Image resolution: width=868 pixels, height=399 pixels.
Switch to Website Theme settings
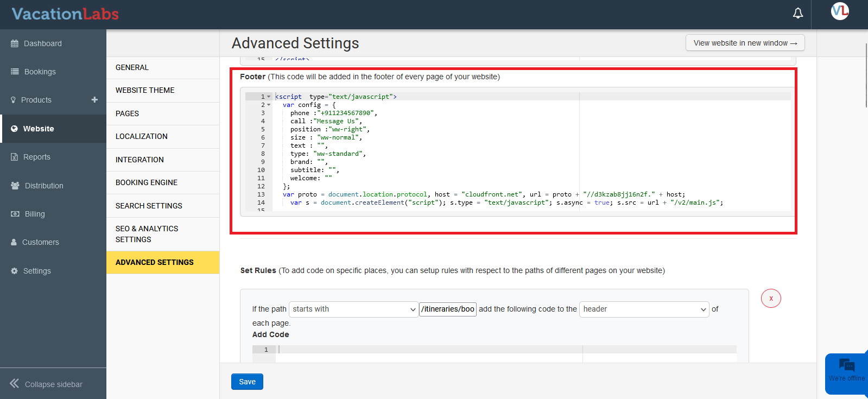(x=145, y=90)
